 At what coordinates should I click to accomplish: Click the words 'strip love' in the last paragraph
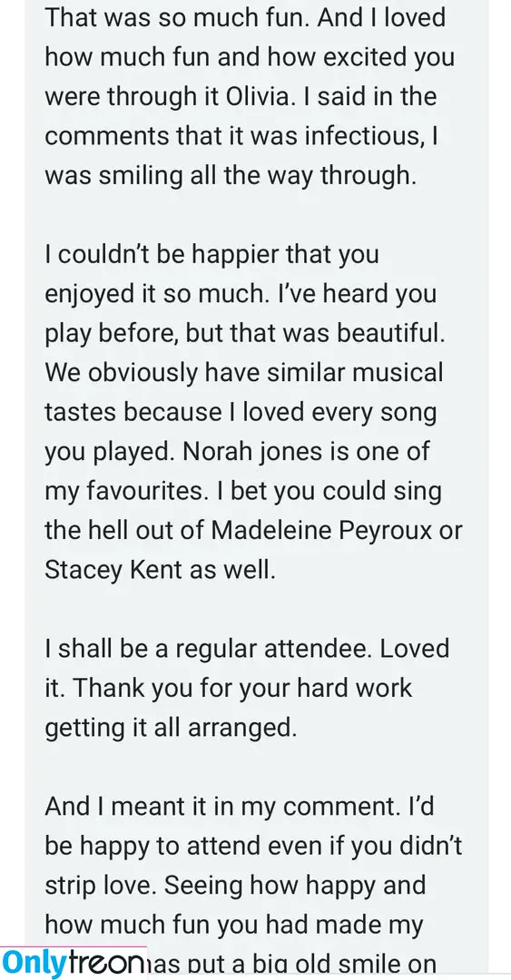point(101,887)
